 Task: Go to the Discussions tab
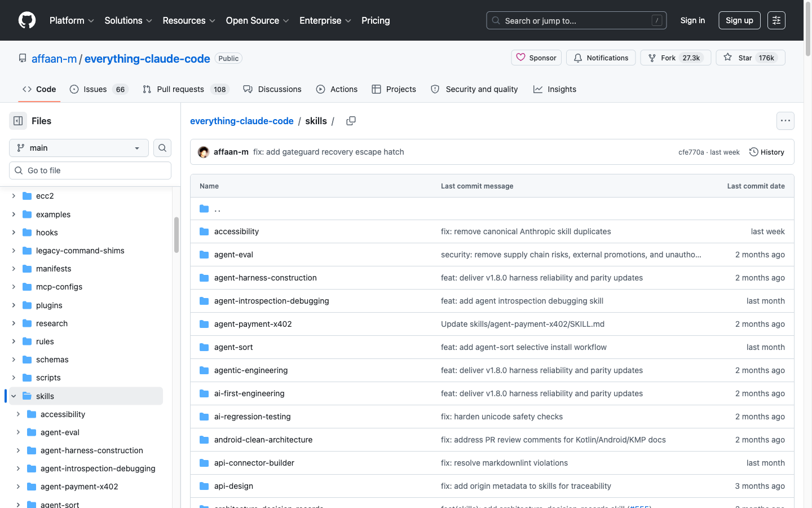tap(272, 89)
